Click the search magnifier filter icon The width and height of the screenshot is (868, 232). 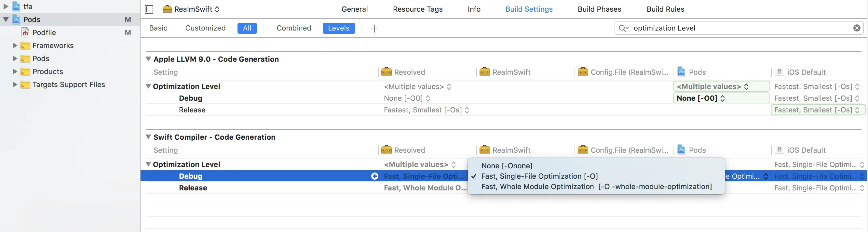(x=623, y=28)
